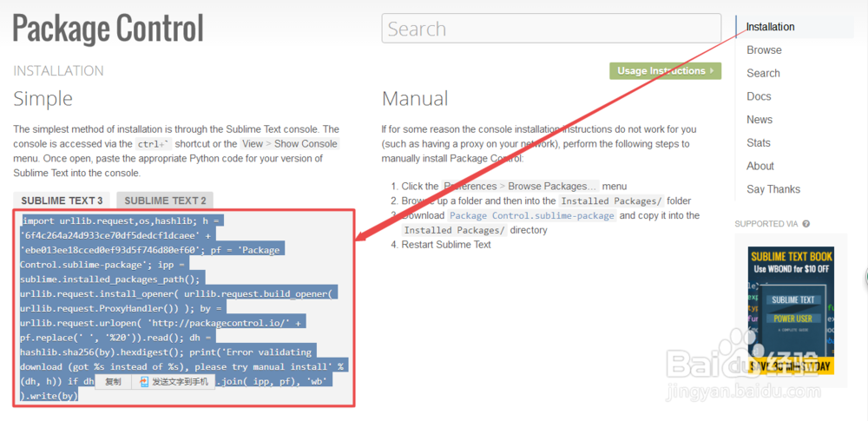
Task: Click the 复制 copy button
Action: coord(113,382)
